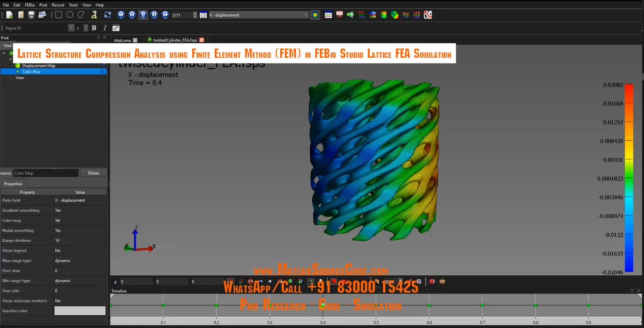Click the vector plot lines icon
644x328 pixels.
[362, 15]
